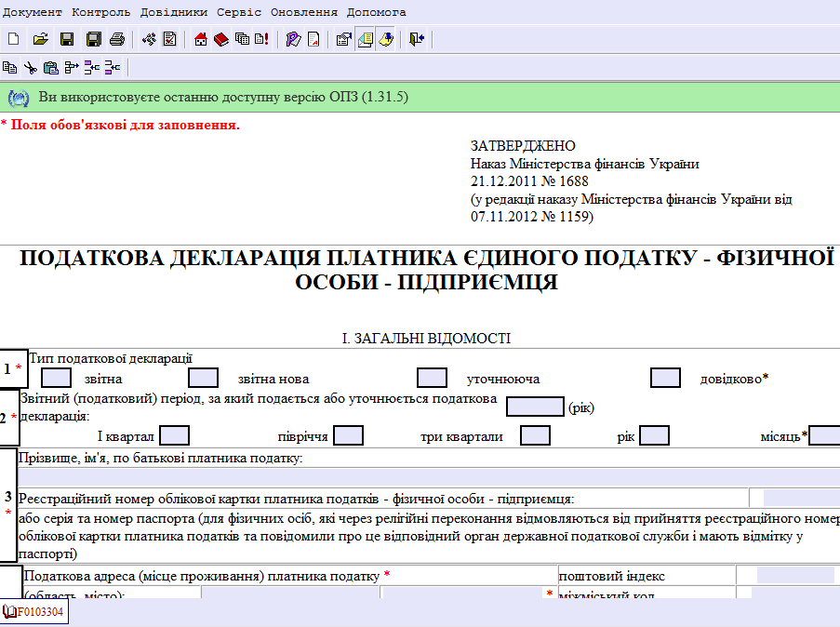Click the red house icon in toolbar
Screen dimensions: 840x627
200,39
